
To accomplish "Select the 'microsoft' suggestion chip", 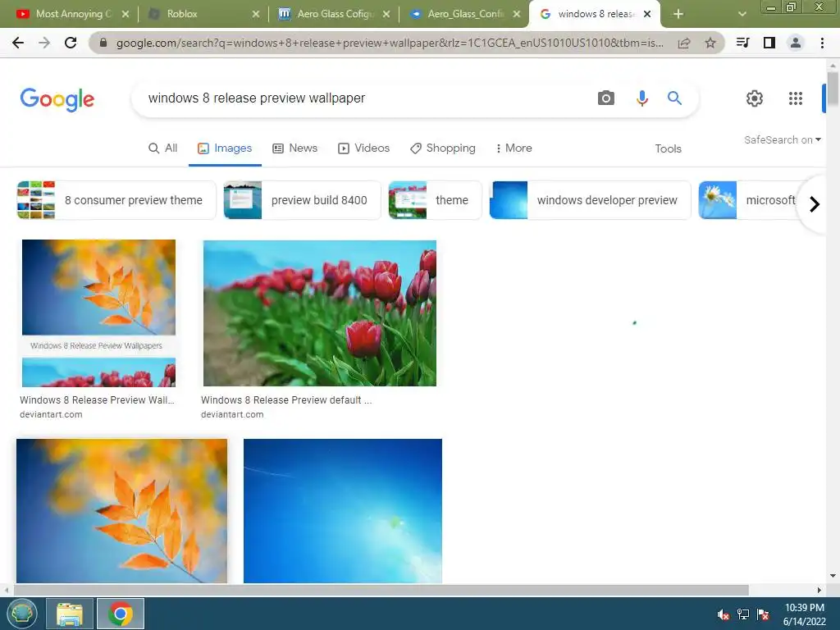I will (750, 200).
